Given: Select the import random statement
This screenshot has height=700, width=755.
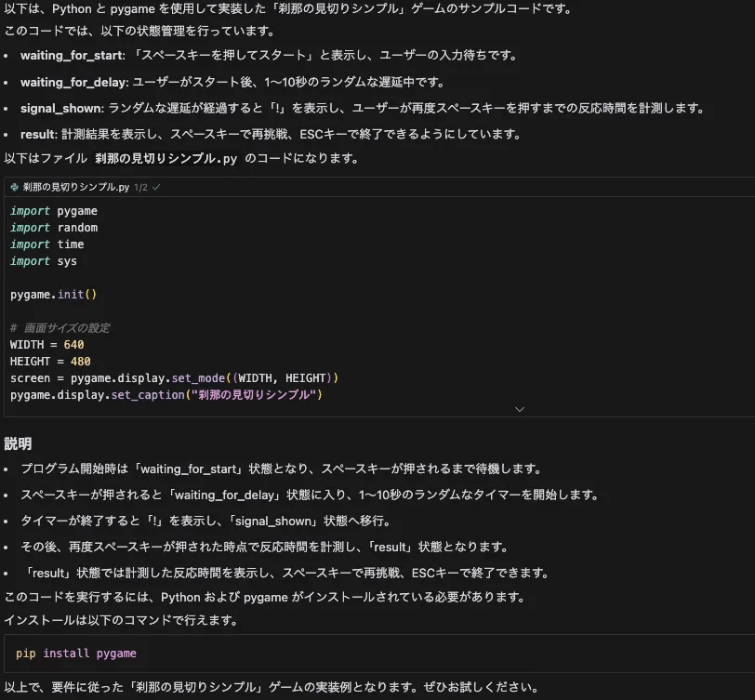Looking at the screenshot, I should (53, 227).
